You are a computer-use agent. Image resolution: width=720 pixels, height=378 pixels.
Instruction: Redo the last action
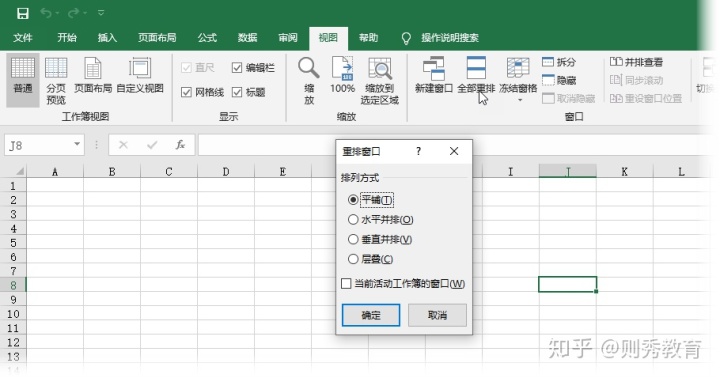(x=74, y=13)
